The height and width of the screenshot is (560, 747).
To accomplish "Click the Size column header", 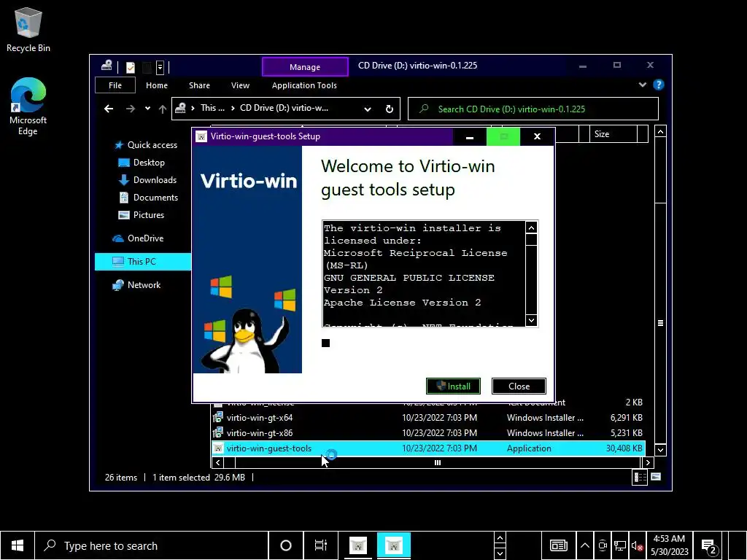I will tap(613, 134).
